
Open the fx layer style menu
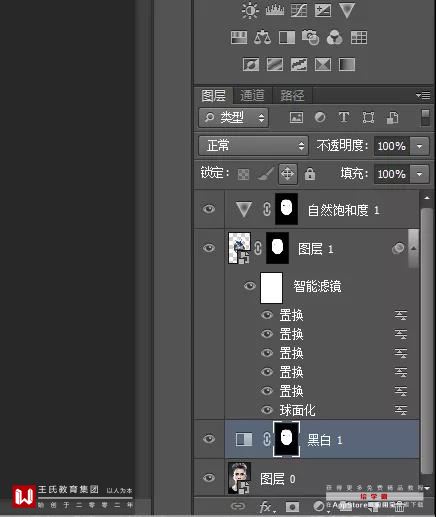pos(266,507)
